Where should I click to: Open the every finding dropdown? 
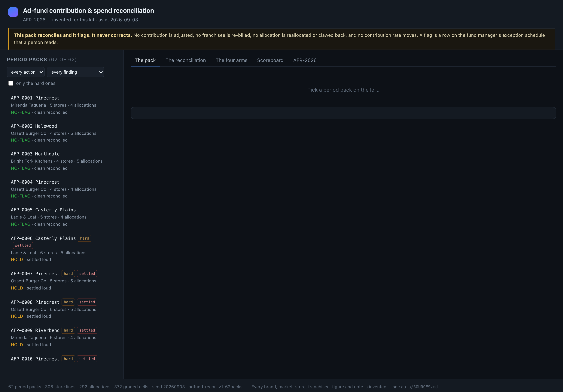pyautogui.click(x=75, y=72)
